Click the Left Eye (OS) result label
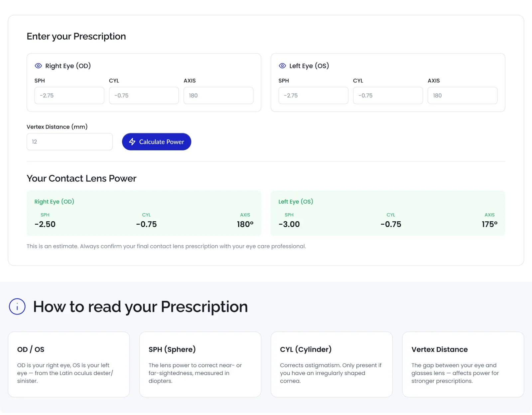This screenshot has width=532, height=415. (x=296, y=202)
